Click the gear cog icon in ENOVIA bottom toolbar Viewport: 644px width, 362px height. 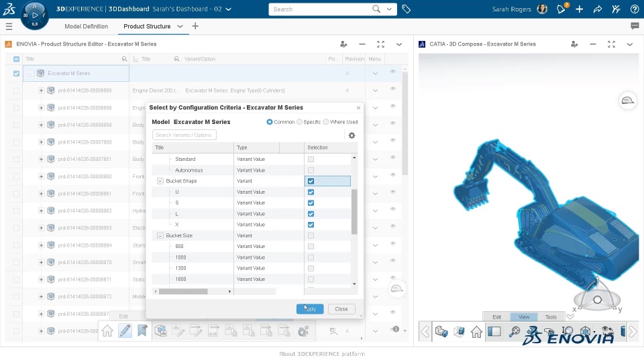point(303,330)
